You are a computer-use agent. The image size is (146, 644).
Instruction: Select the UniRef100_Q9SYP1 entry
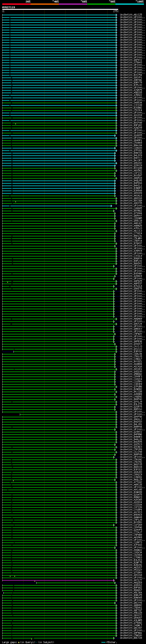(131, 77)
